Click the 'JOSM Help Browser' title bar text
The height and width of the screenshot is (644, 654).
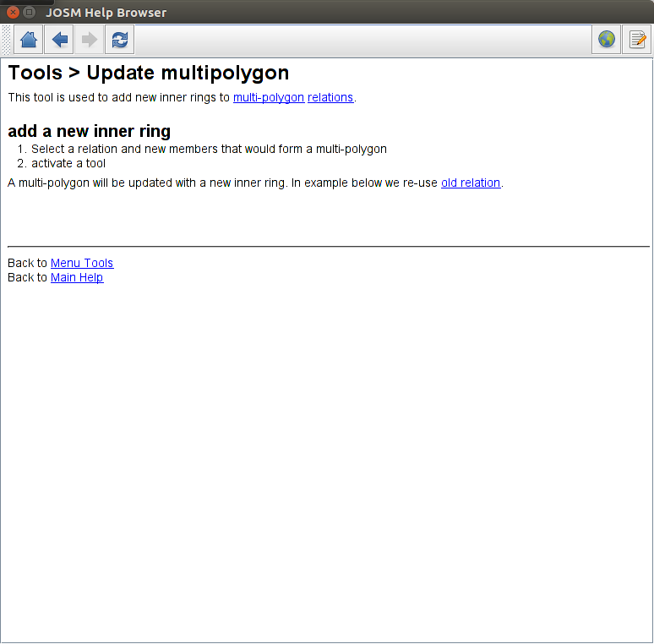point(106,13)
